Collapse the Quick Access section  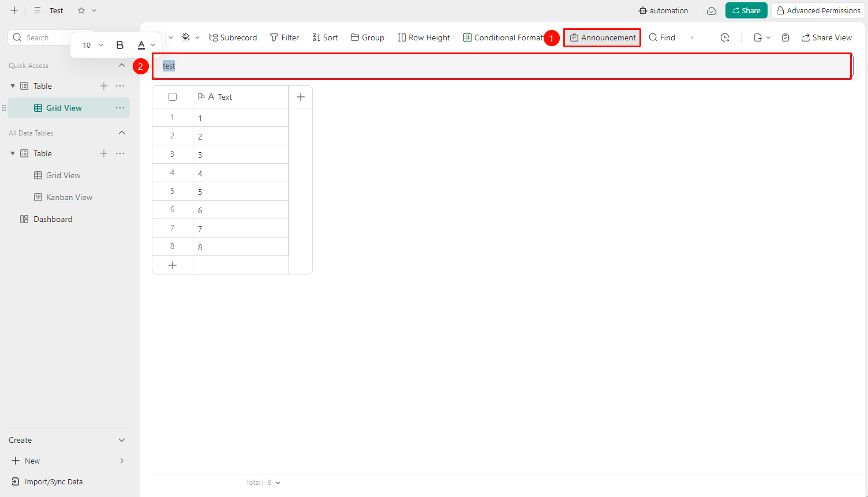(x=122, y=65)
